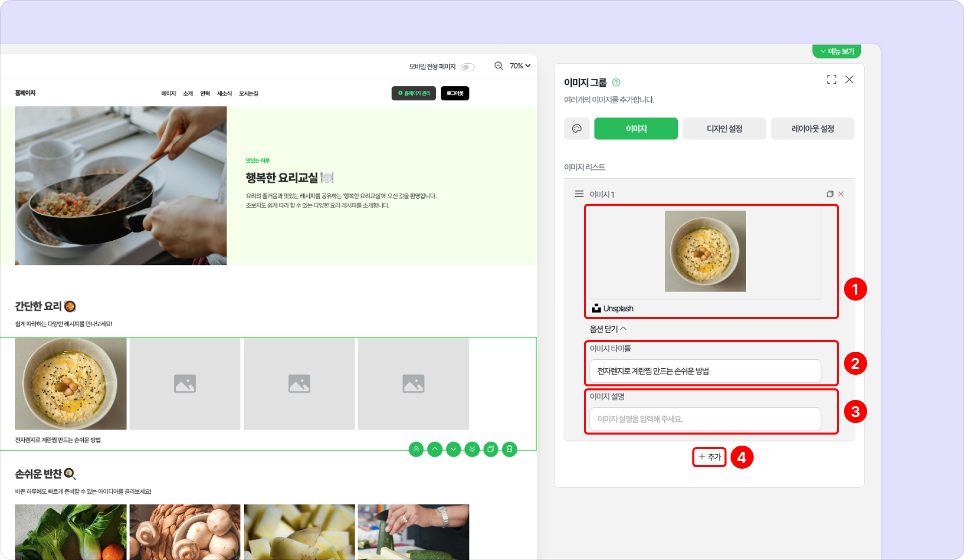Image resolution: width=964 pixels, height=560 pixels.
Task: Move block to bottom with double-down arrow
Action: pyautogui.click(x=472, y=449)
